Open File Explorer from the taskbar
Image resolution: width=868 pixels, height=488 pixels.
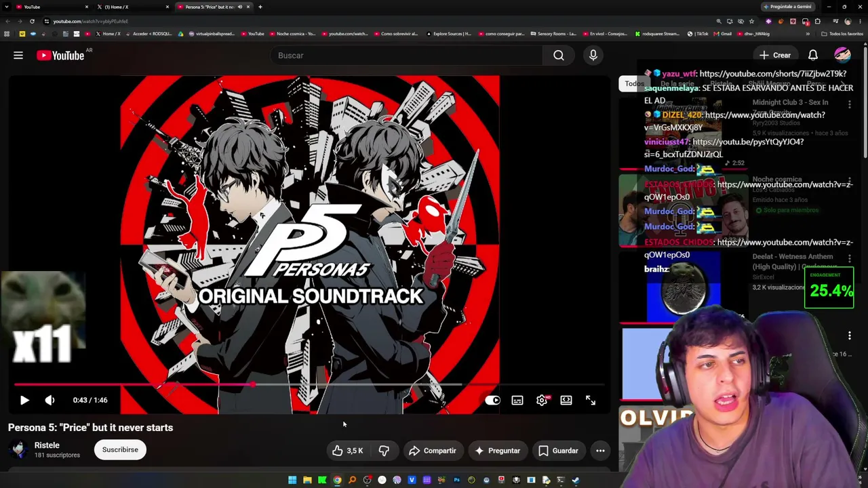click(307, 480)
